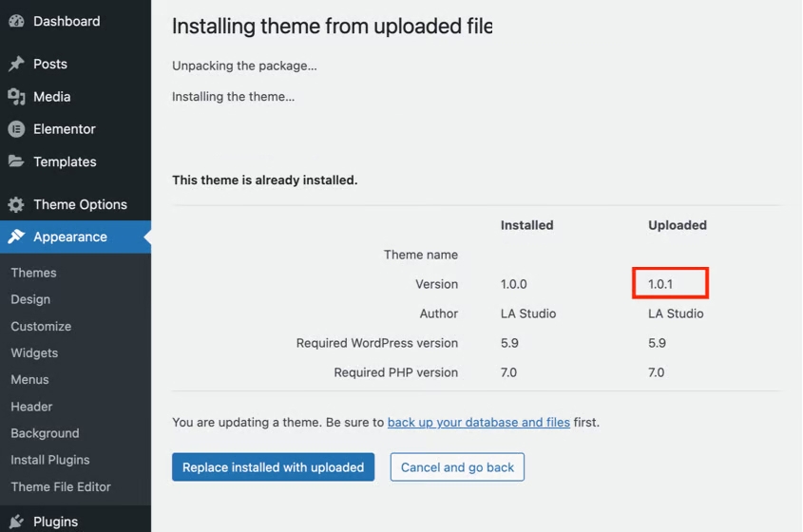Click the Appearance paintbrush icon
This screenshot has height=532, width=803.
tap(16, 237)
